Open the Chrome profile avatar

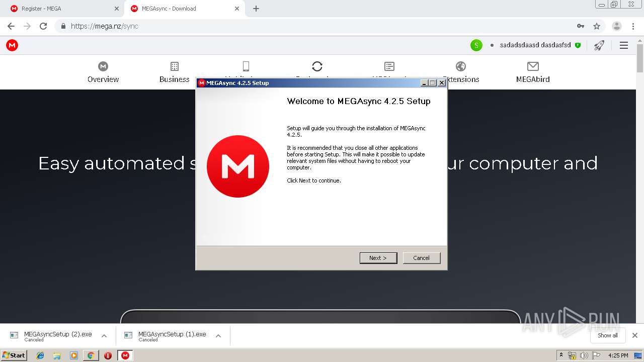[x=617, y=26]
